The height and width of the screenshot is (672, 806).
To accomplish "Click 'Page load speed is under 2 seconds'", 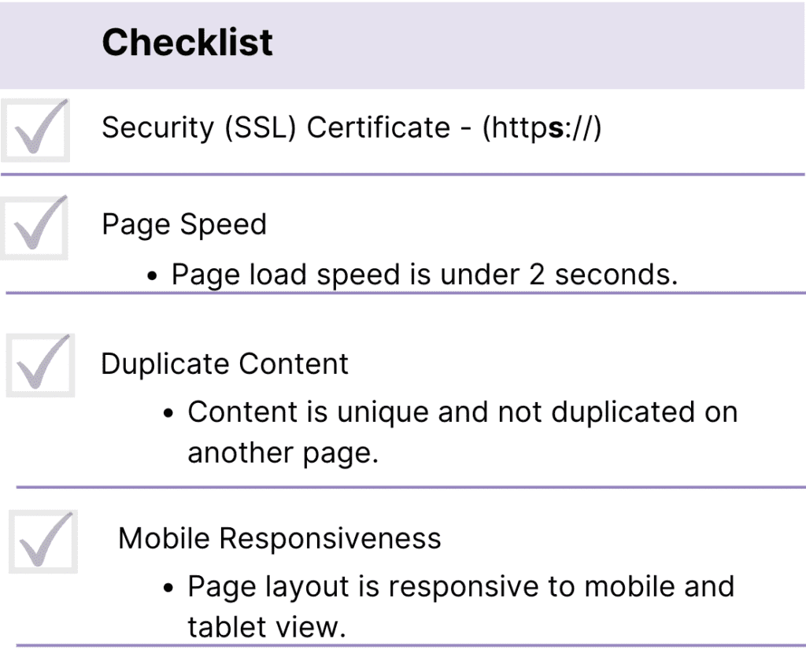I will [x=424, y=275].
